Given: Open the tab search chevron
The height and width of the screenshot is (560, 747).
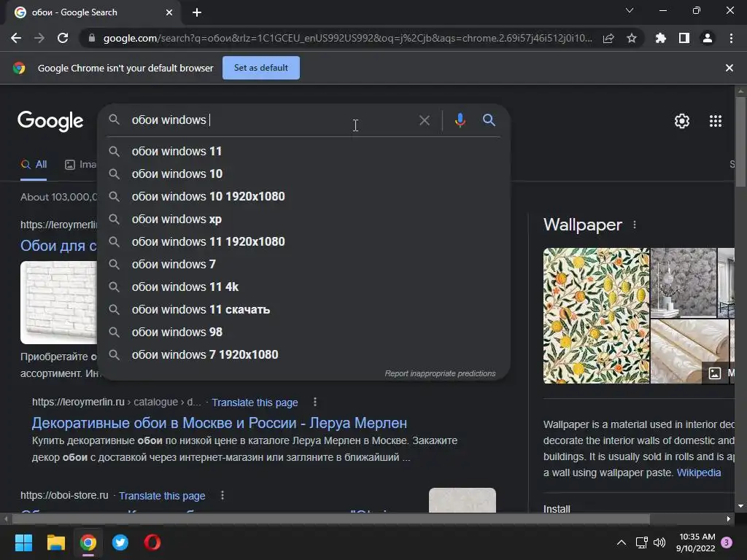Looking at the screenshot, I should tap(630, 10).
